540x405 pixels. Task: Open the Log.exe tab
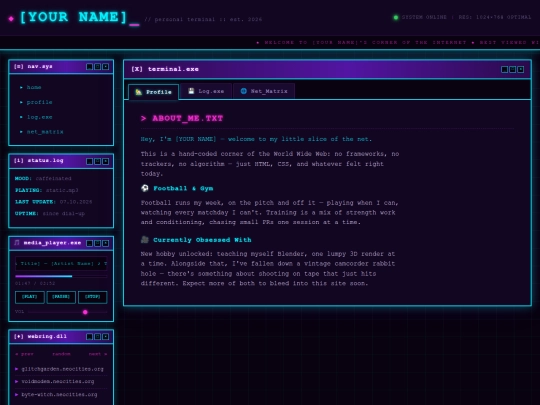pyautogui.click(x=206, y=91)
